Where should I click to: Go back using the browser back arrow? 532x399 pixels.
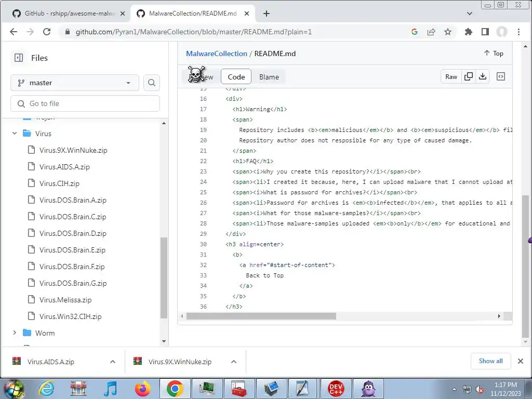point(14,32)
